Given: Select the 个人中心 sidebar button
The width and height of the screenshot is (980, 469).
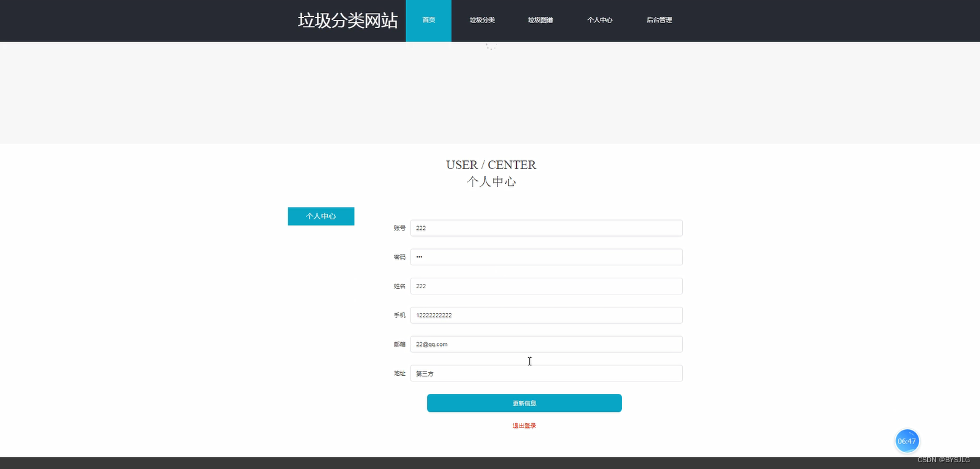Looking at the screenshot, I should 321,216.
